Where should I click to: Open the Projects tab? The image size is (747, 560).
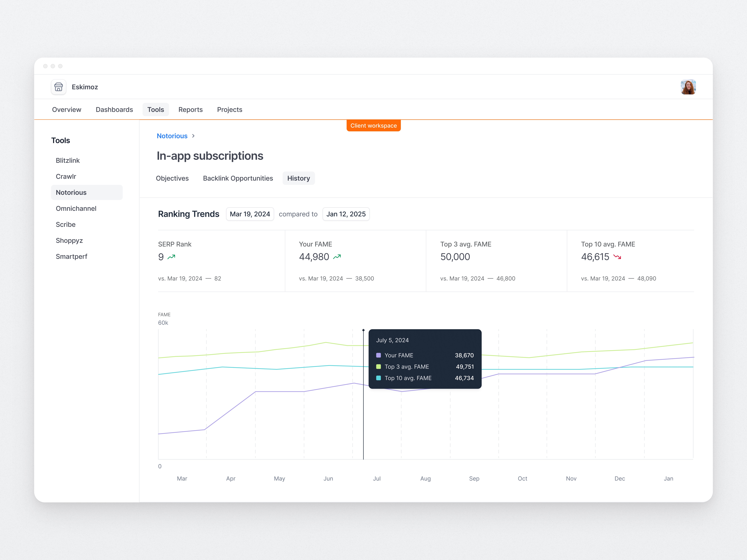coord(230,110)
